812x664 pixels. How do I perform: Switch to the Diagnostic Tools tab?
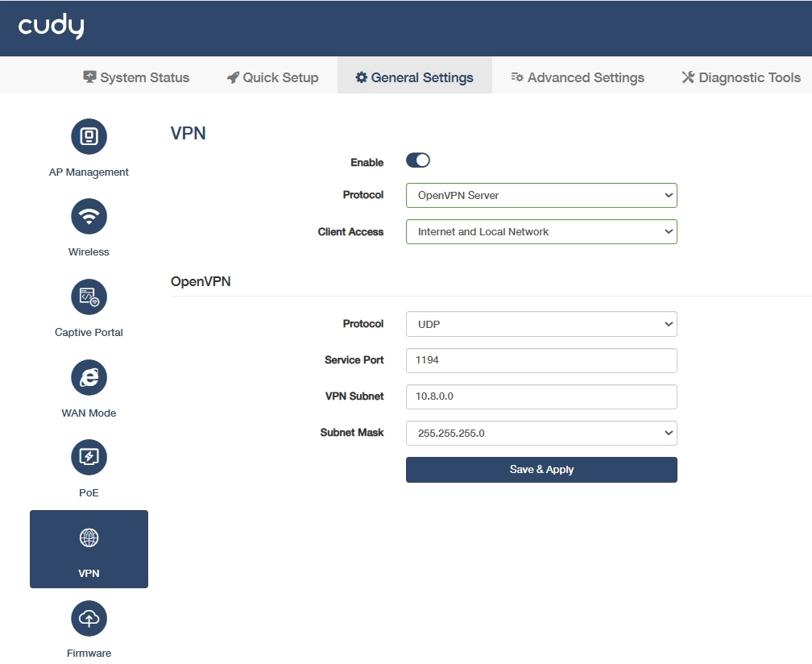(x=741, y=77)
